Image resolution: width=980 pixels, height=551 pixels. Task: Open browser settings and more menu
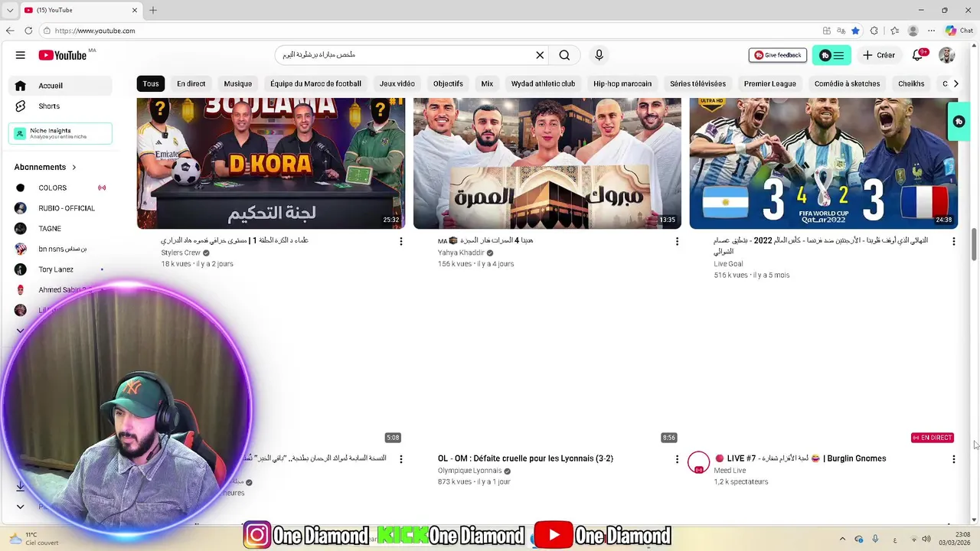click(x=931, y=31)
